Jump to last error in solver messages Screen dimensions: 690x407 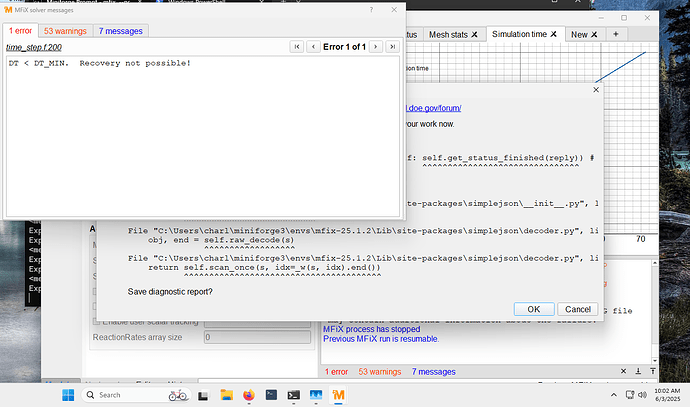click(x=392, y=47)
